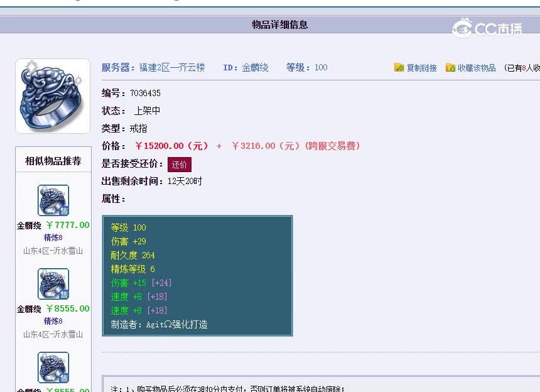The width and height of the screenshot is (540, 392).
Task: Click the 金麟绕 name beside ￥8555.00
Action: pos(29,309)
